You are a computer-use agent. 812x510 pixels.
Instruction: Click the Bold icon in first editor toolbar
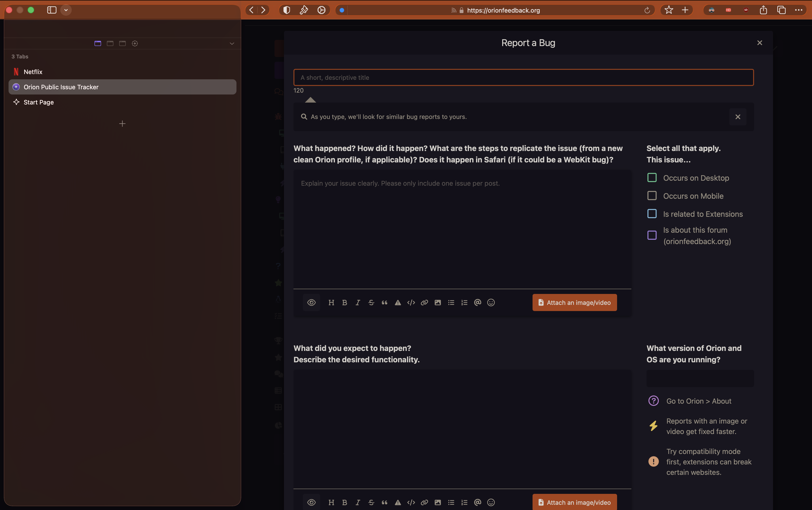tap(344, 302)
